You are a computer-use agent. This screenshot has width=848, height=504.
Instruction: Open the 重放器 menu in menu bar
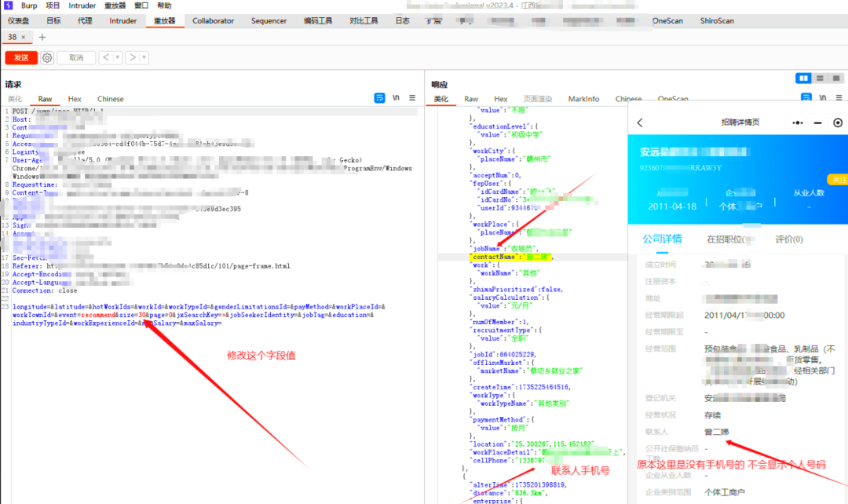115,5
